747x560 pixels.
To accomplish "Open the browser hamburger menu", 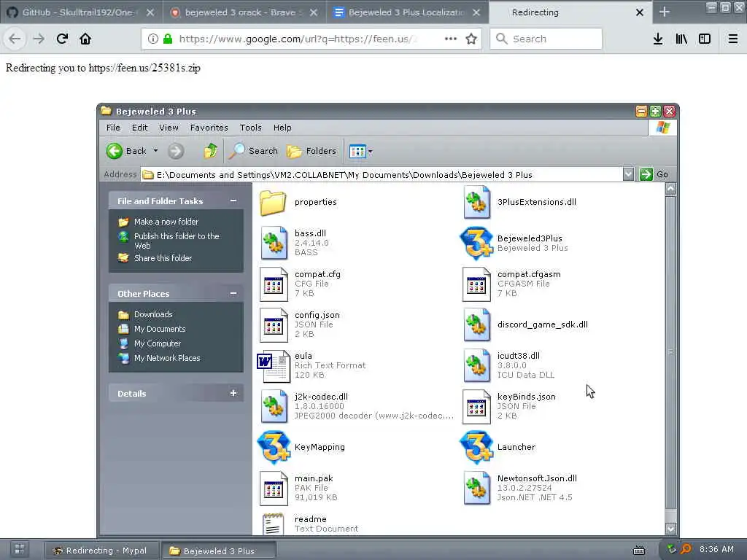I will click(732, 39).
